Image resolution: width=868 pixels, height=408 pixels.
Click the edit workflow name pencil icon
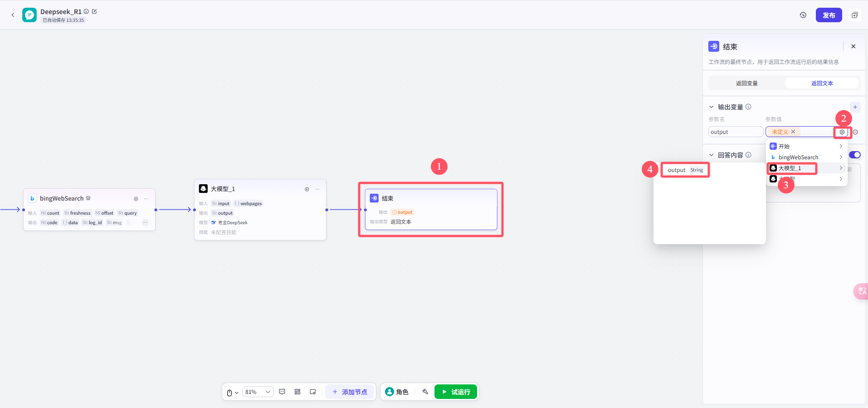pyautogui.click(x=94, y=11)
